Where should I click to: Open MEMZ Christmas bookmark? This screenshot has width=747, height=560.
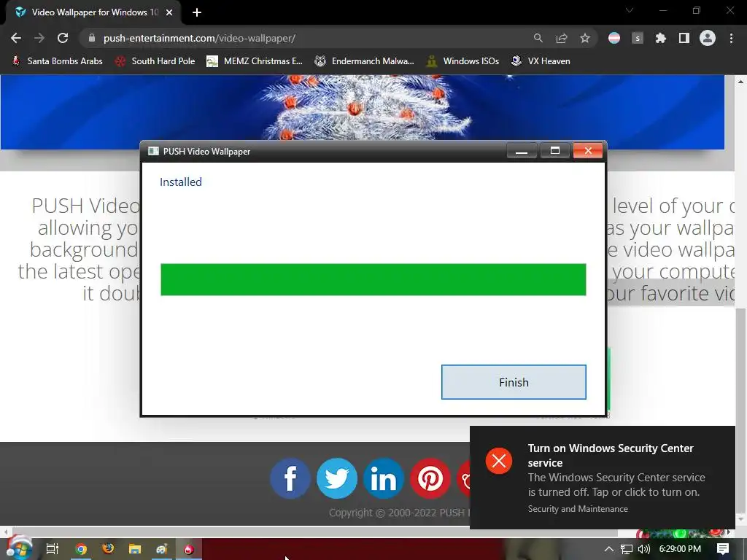click(255, 61)
